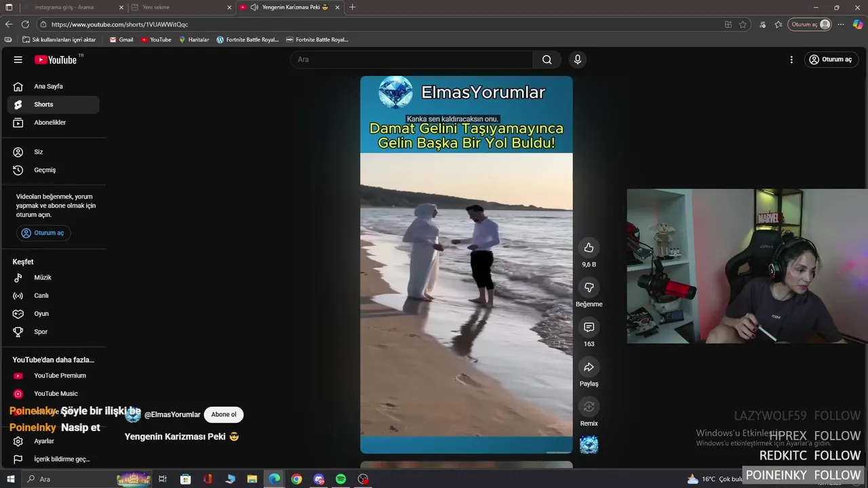Image resolution: width=868 pixels, height=488 pixels.
Task: Reload the current page
Action: 26,24
